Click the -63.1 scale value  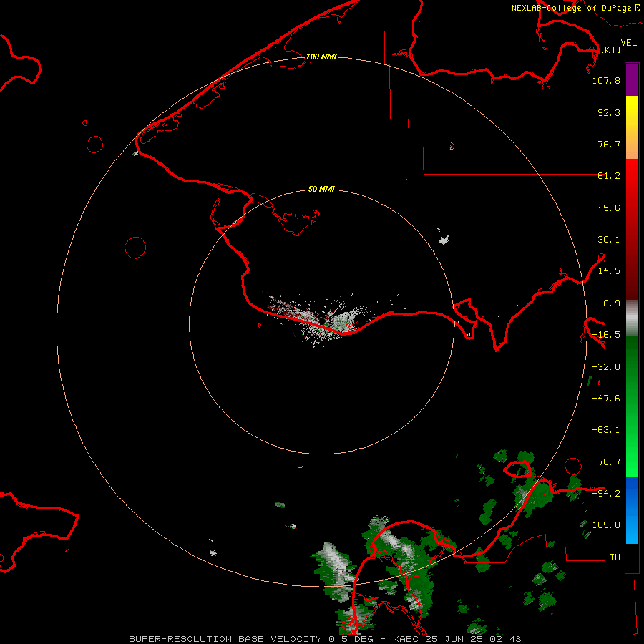tap(606, 430)
